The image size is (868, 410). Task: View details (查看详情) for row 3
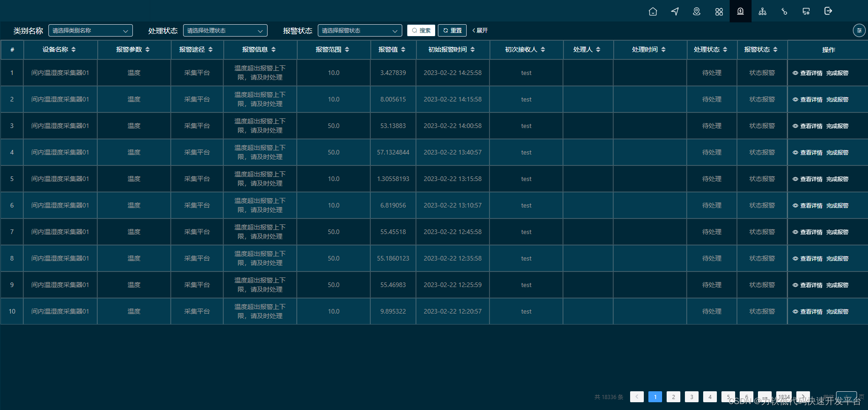click(807, 126)
